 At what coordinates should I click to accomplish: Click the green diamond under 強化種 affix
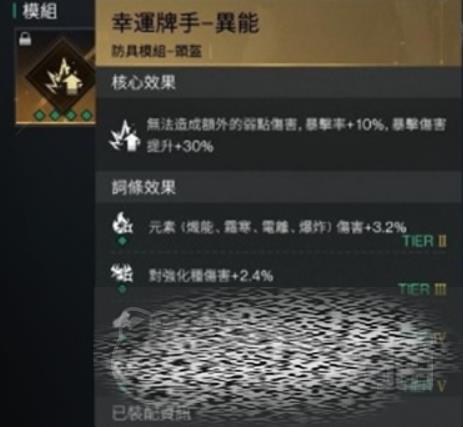point(122,289)
